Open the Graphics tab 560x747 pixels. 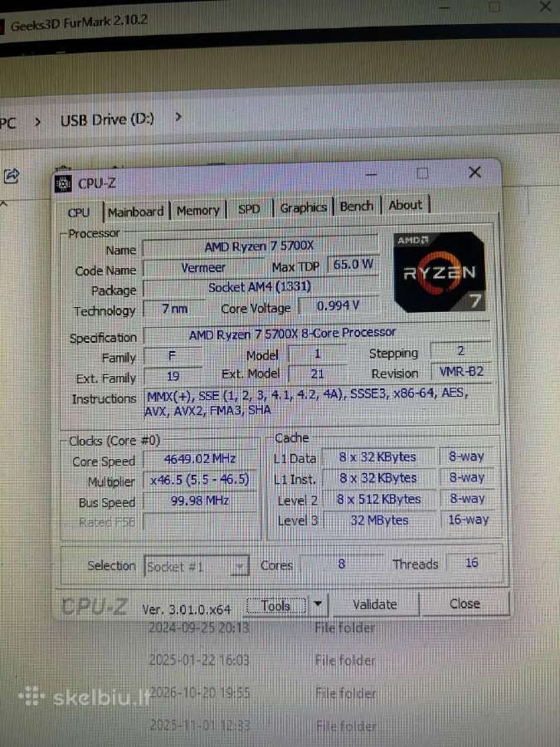click(x=304, y=207)
